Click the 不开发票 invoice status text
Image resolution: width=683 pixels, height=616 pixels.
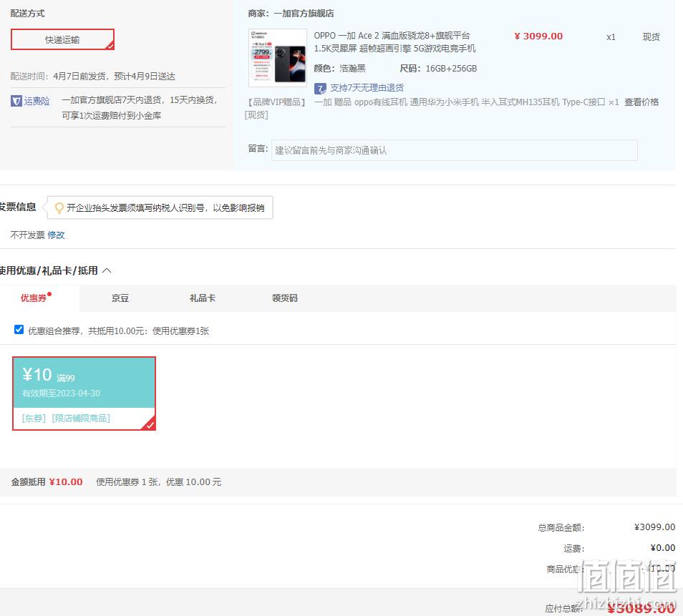pos(27,235)
